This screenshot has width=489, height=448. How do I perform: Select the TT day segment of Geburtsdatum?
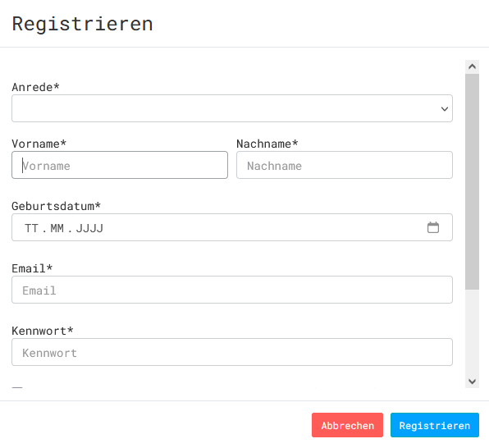tap(31, 228)
